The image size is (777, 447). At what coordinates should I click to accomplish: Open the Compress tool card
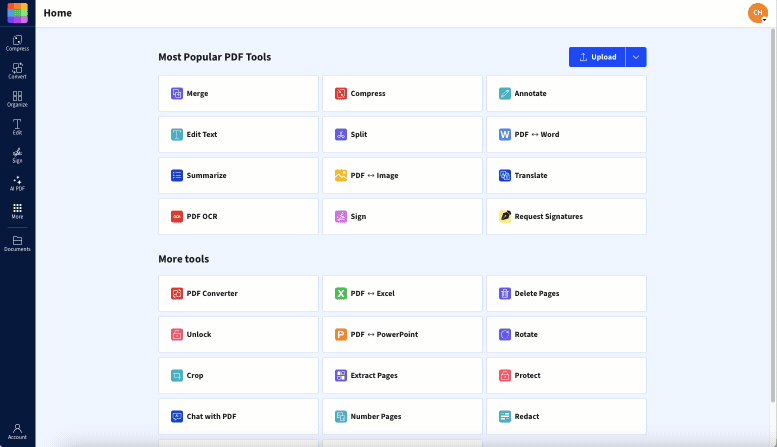coord(402,94)
